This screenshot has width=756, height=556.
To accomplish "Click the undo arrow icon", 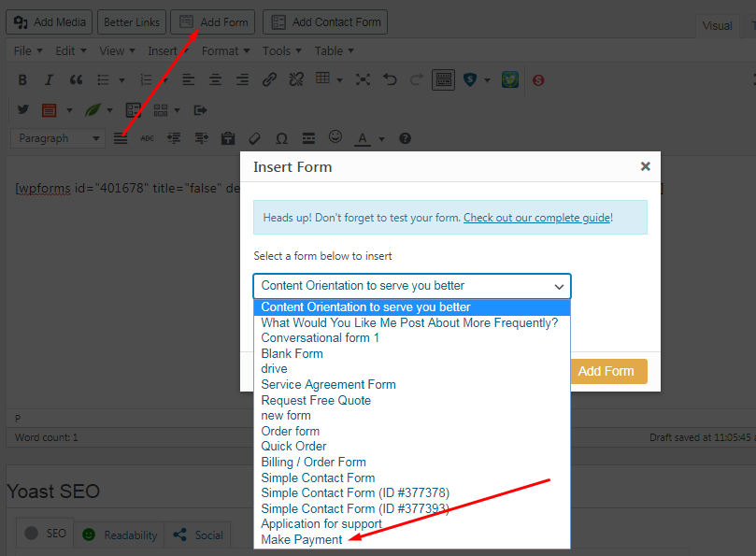I will coord(390,80).
